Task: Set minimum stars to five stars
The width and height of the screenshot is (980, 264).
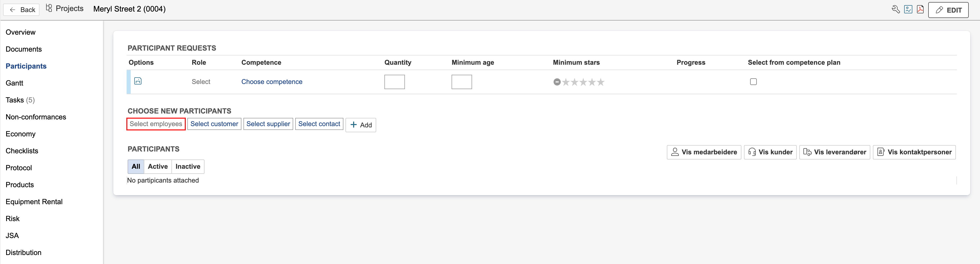Action: [x=600, y=82]
